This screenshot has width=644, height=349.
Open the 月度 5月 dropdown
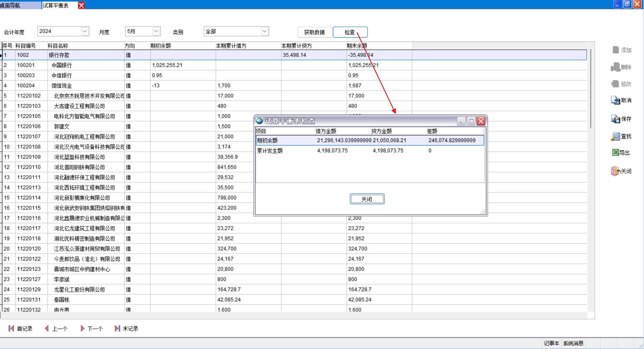coord(156,31)
